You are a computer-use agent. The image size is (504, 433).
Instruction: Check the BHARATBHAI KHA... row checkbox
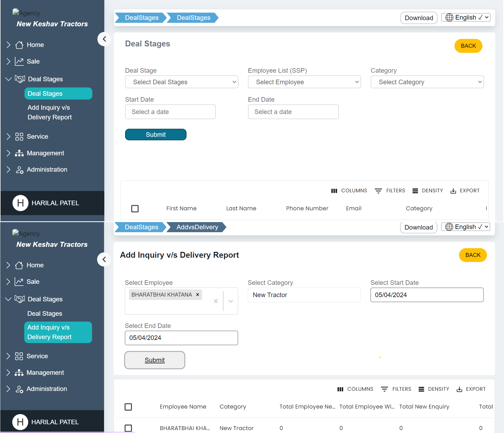tap(128, 428)
